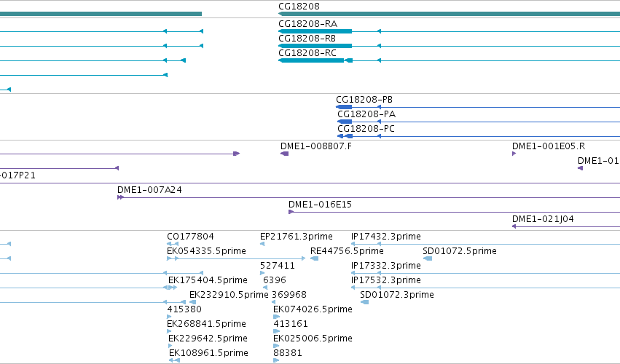Select the CG18208 gene bar

click(x=450, y=14)
